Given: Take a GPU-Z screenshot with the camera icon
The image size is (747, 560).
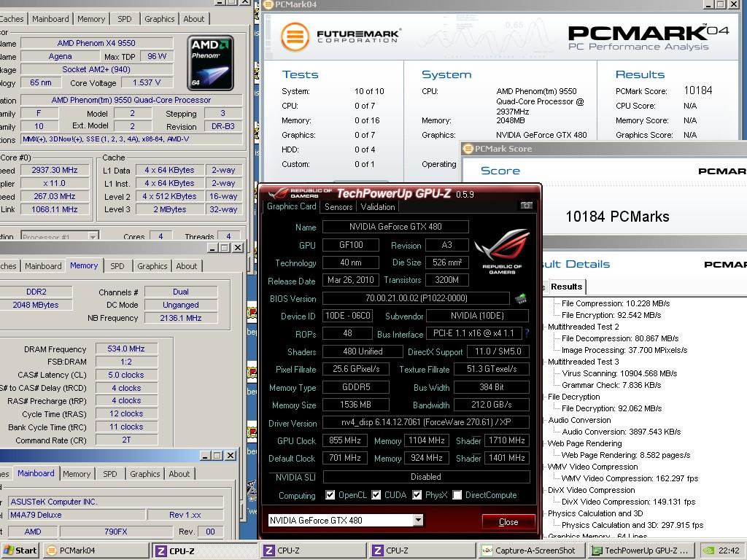Looking at the screenshot, I should 526,206.
